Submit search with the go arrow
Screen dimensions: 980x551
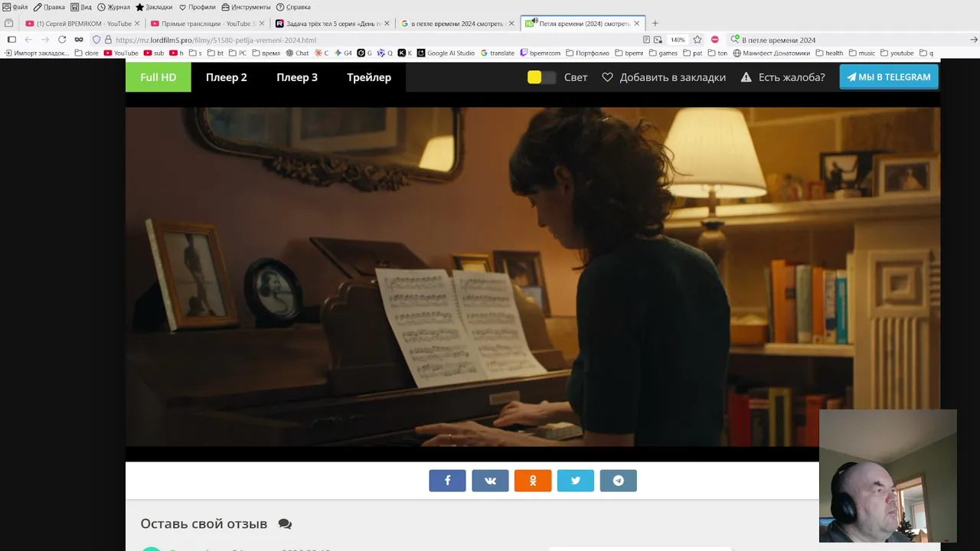974,40
